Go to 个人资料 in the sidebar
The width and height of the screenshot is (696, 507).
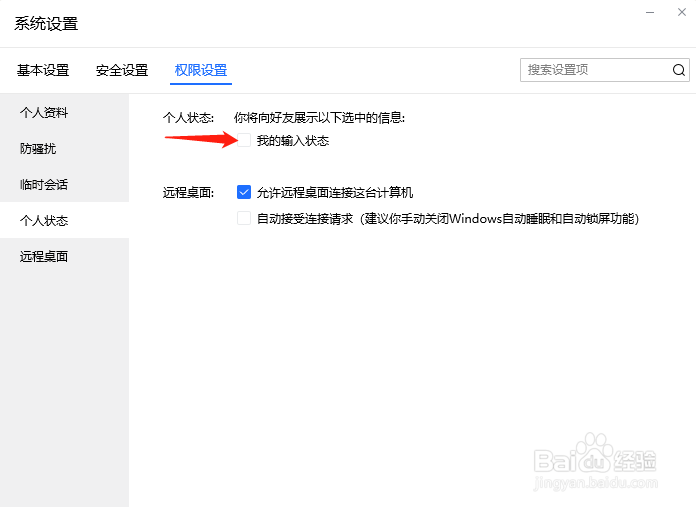point(64,112)
